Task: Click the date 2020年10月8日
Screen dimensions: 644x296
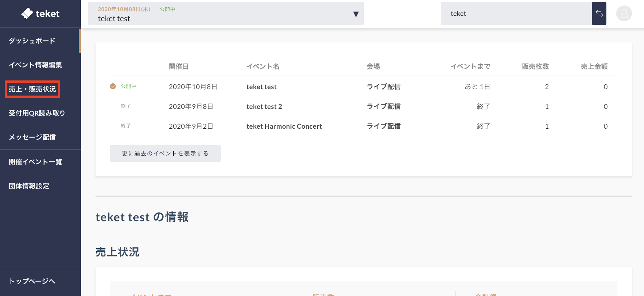Action: pos(193,87)
